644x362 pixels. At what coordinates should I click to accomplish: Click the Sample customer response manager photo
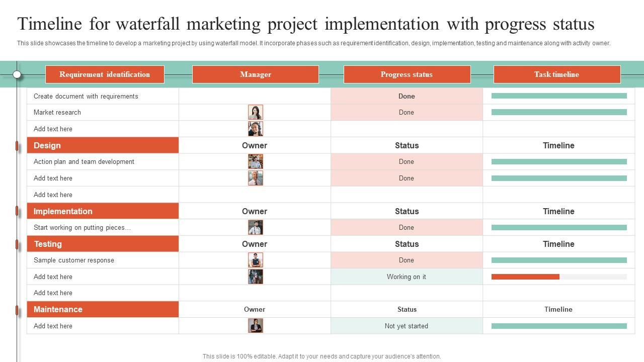point(255,260)
